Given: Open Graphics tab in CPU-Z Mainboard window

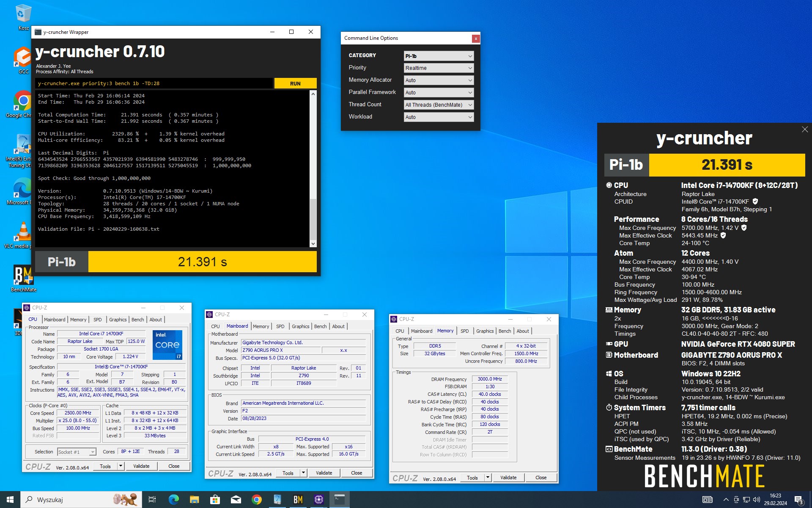Looking at the screenshot, I should click(x=300, y=326).
